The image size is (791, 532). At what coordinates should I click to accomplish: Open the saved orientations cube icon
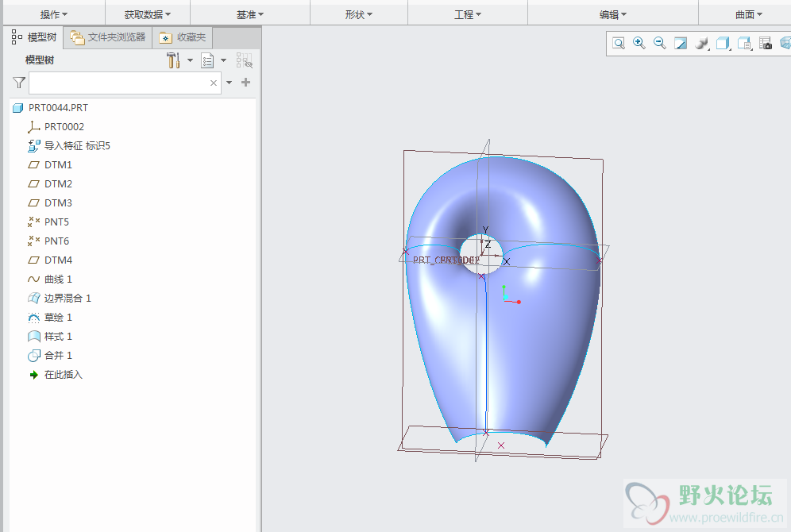pyautogui.click(x=723, y=44)
